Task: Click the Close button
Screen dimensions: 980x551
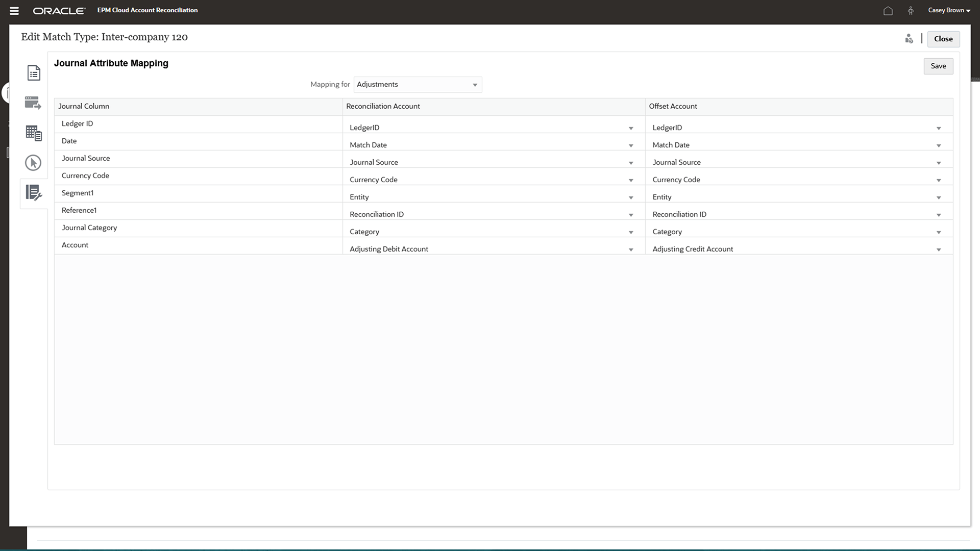Action: coord(943,39)
